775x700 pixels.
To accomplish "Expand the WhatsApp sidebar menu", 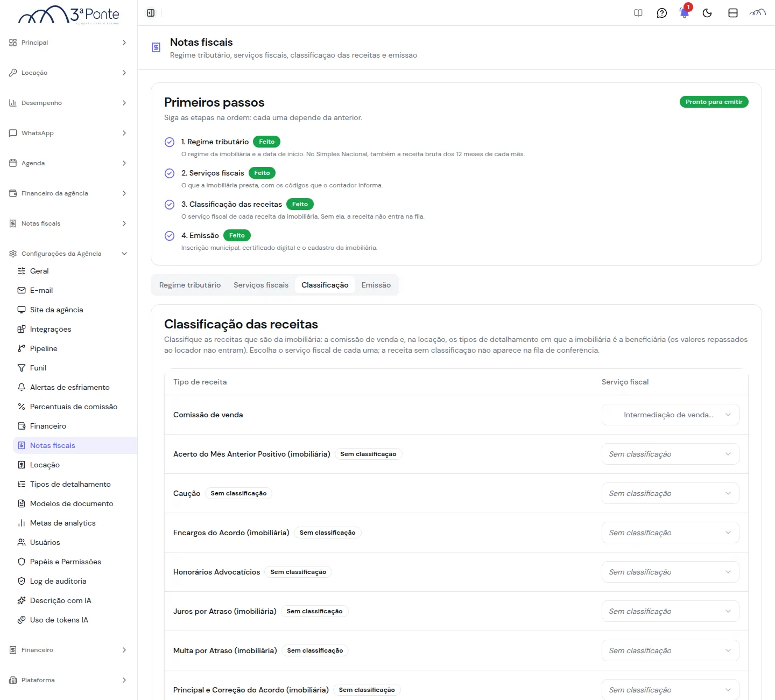I will coord(68,133).
